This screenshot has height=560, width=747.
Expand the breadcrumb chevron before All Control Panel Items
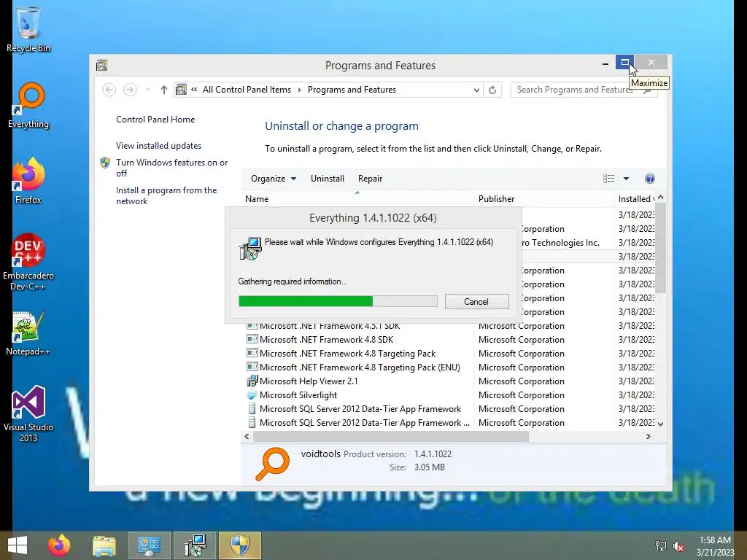point(194,90)
